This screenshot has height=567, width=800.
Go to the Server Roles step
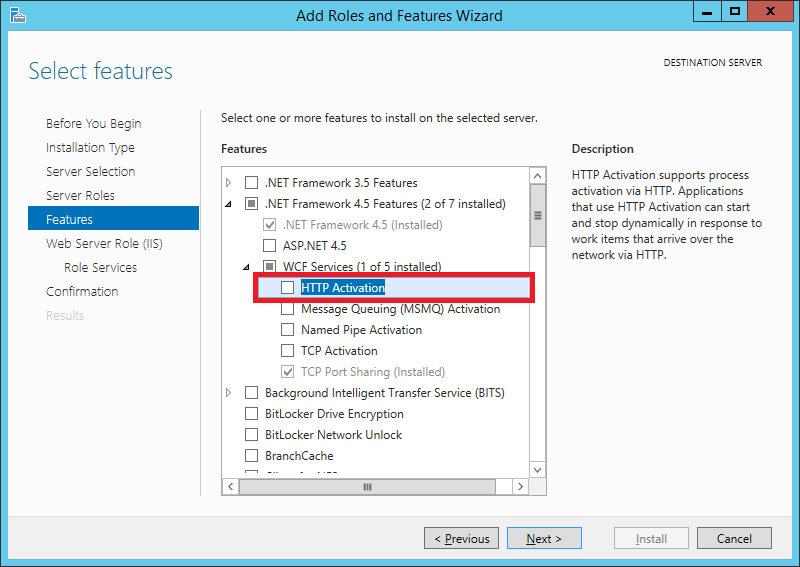click(x=80, y=195)
